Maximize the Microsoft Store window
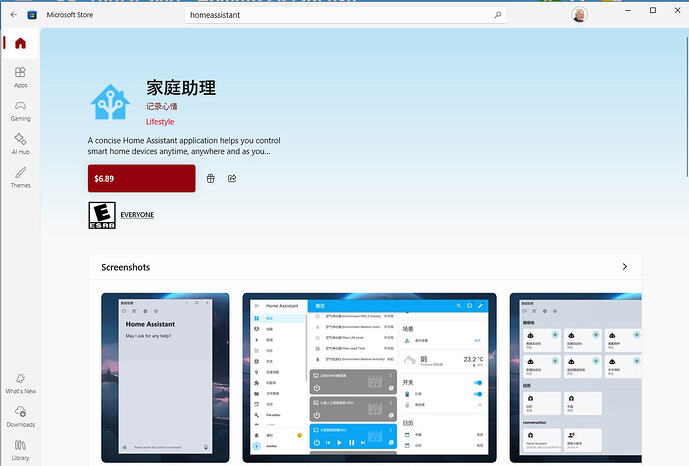This screenshot has width=689, height=466. coord(653,11)
